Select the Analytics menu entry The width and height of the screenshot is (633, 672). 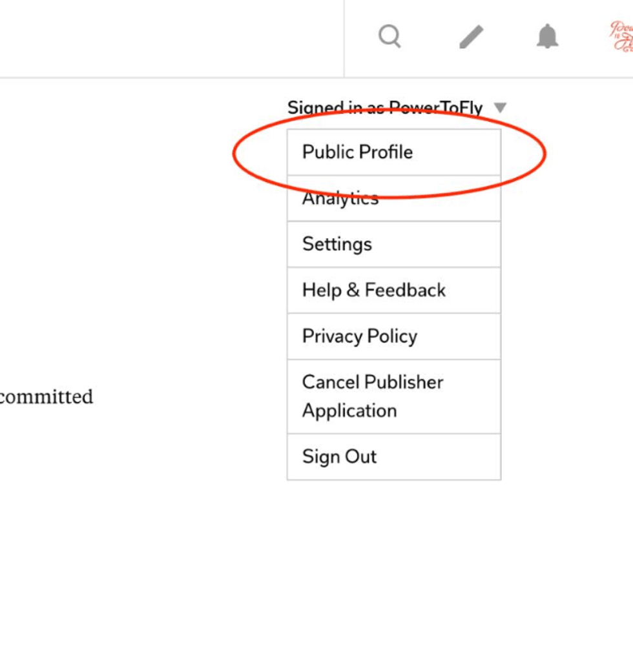click(x=340, y=199)
